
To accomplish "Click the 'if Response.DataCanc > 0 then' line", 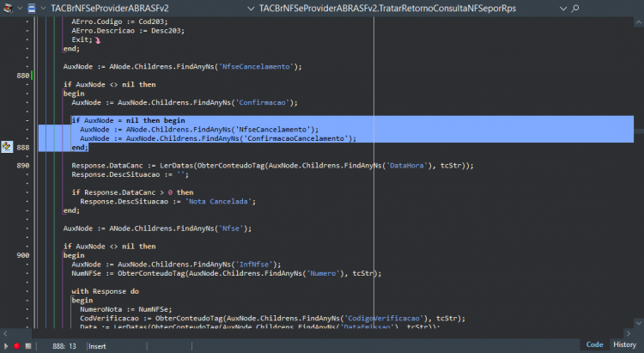I will 132,192.
